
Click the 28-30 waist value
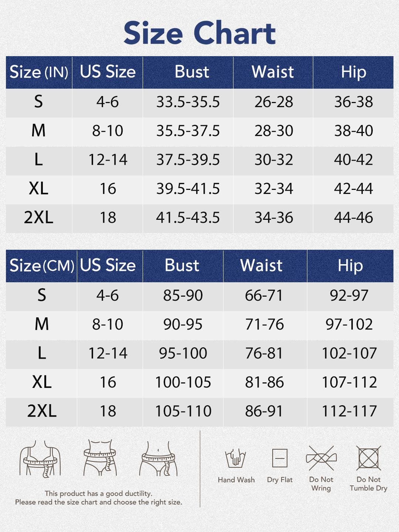coord(274,131)
